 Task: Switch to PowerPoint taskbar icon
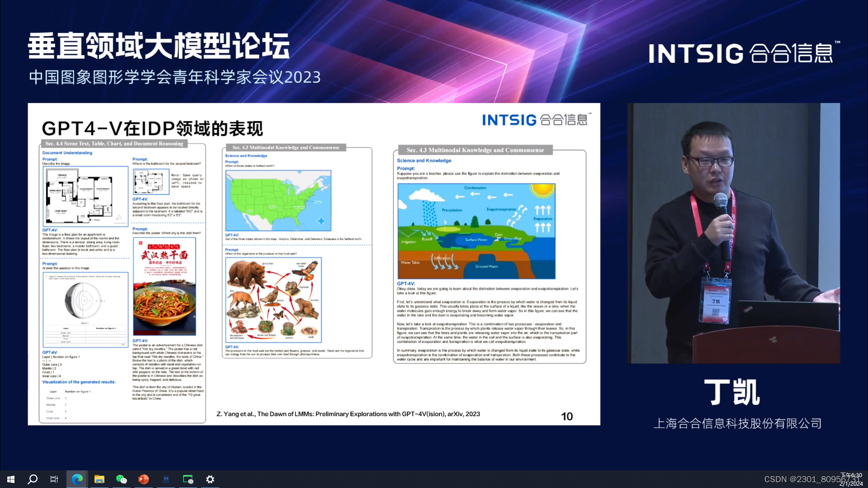144,479
